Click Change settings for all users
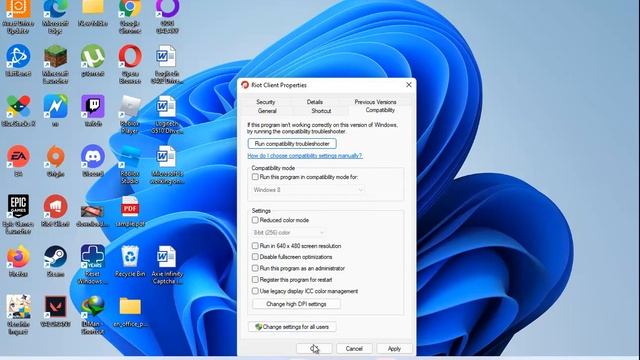 click(x=292, y=327)
